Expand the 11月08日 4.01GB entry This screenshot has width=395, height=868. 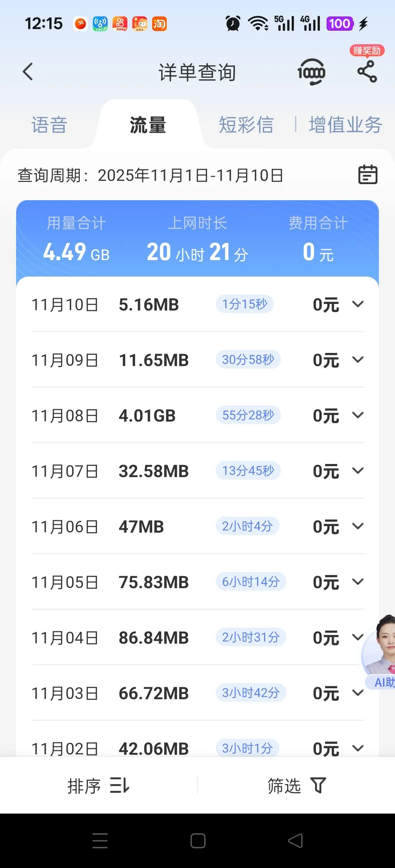coord(358,415)
